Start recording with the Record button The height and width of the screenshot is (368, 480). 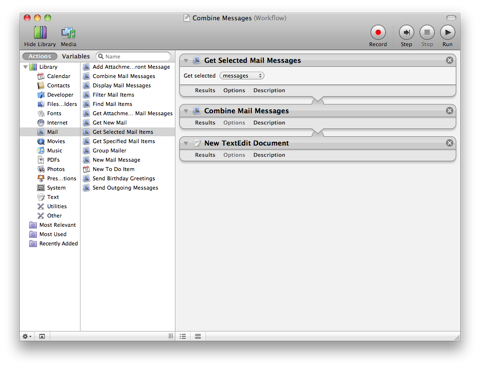[378, 33]
